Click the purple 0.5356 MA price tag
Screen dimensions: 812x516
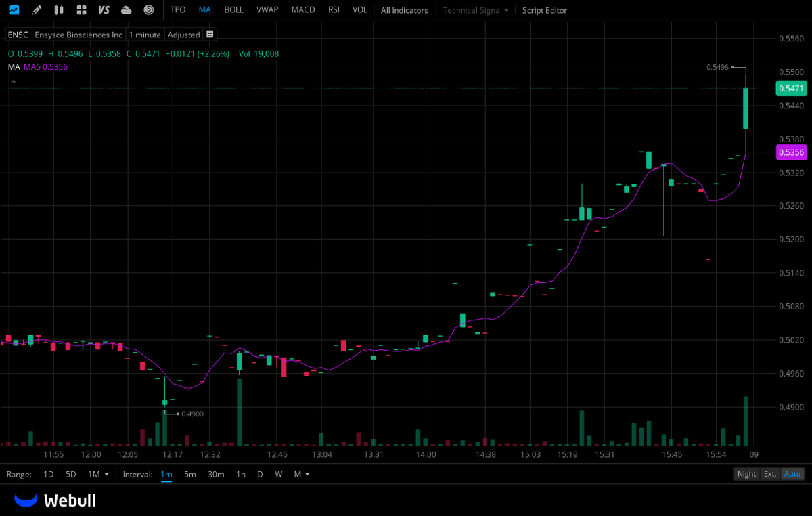click(791, 152)
